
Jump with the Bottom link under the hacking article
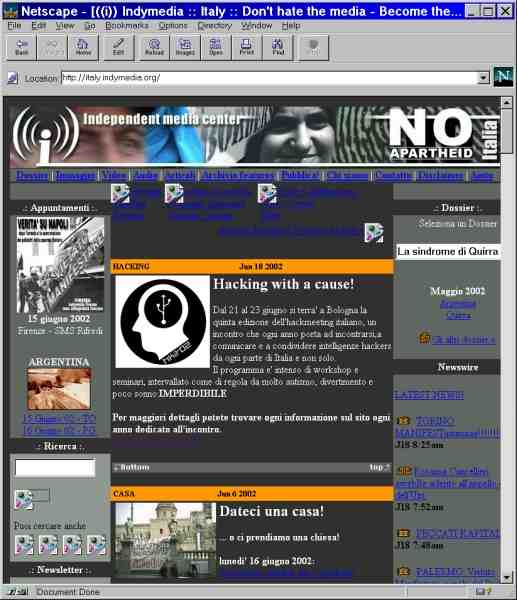[x=131, y=467]
